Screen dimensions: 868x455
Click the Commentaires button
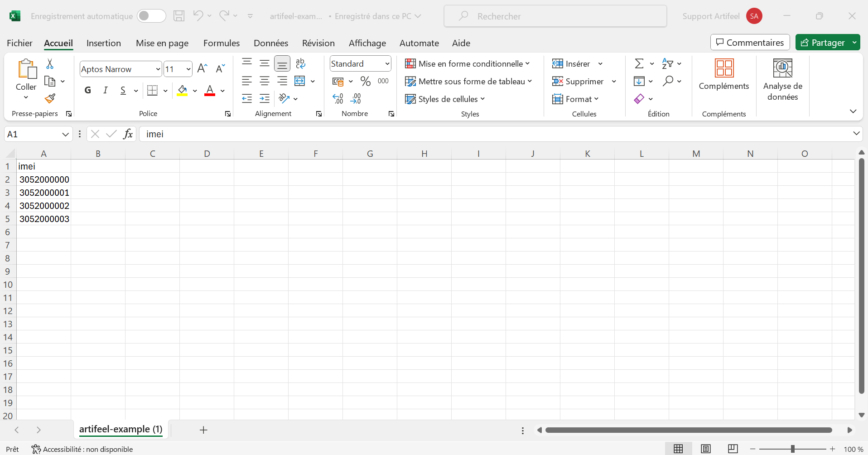(x=750, y=43)
